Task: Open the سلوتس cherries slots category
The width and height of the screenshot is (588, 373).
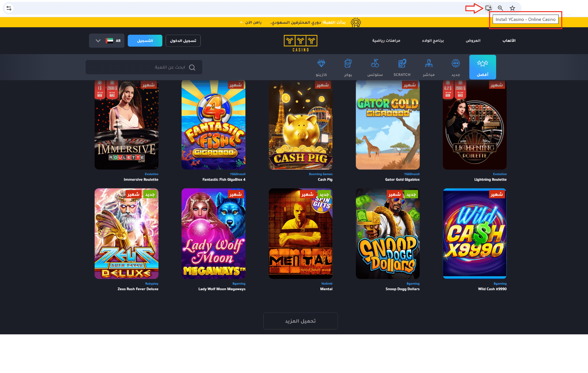Action: click(375, 68)
